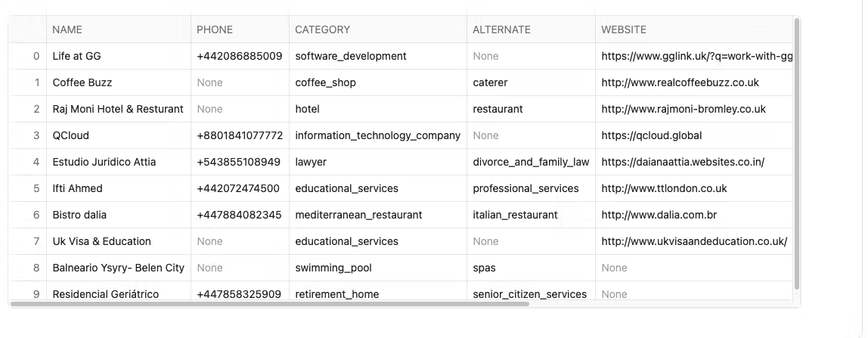Click the NAME column header
The width and height of the screenshot is (868, 338).
[67, 29]
